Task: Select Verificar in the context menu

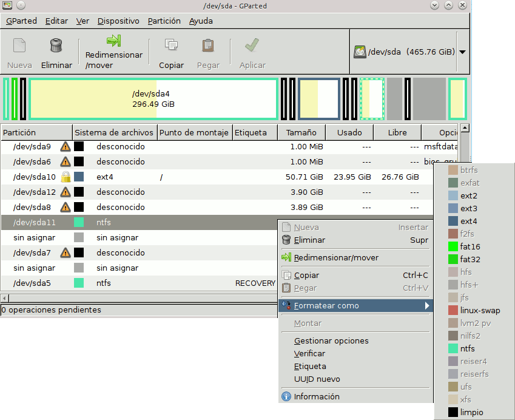Action: [311, 353]
